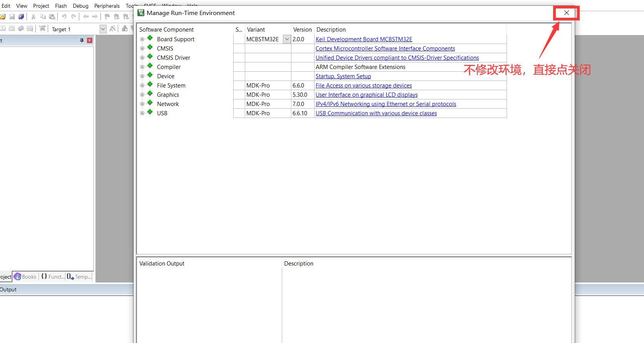Paste from clipboard toolbar icon
This screenshot has width=644, height=343.
click(52, 17)
